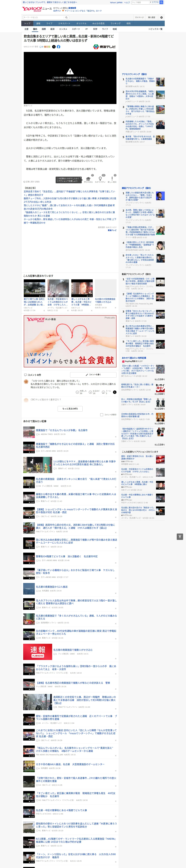Viewport: 186px width, 868px height.
Task: Open the article comment count icon
Action: click(x=42, y=47)
